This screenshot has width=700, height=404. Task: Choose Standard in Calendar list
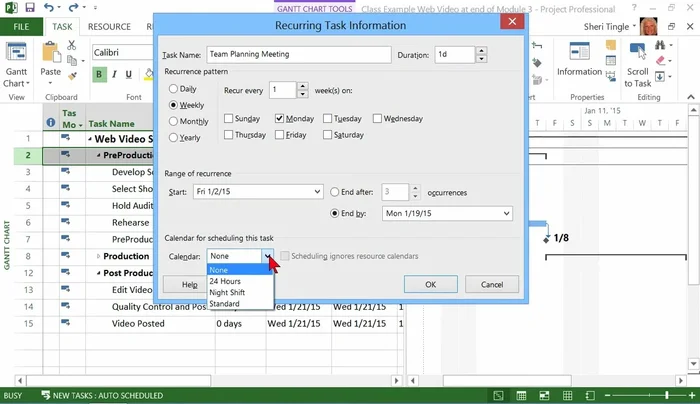tap(240, 304)
